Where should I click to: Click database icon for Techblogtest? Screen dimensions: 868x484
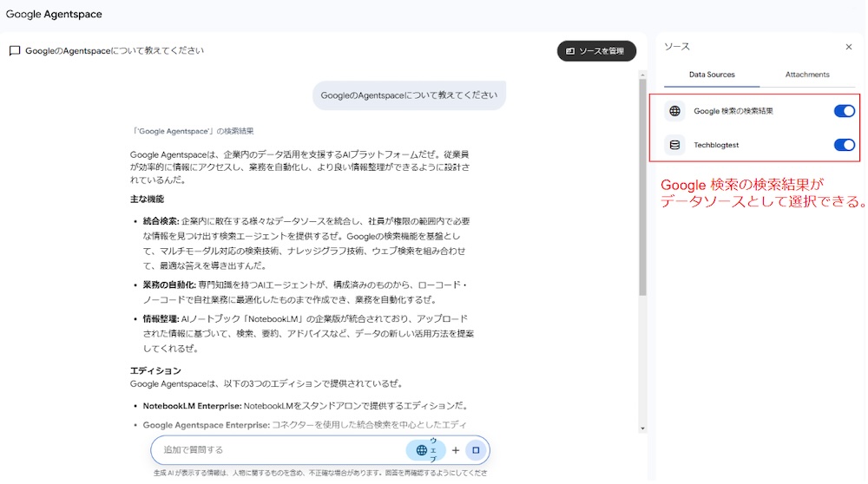pyautogui.click(x=674, y=145)
